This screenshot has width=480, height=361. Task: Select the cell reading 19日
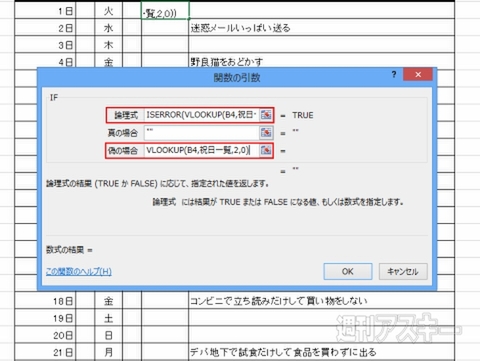(x=45, y=318)
